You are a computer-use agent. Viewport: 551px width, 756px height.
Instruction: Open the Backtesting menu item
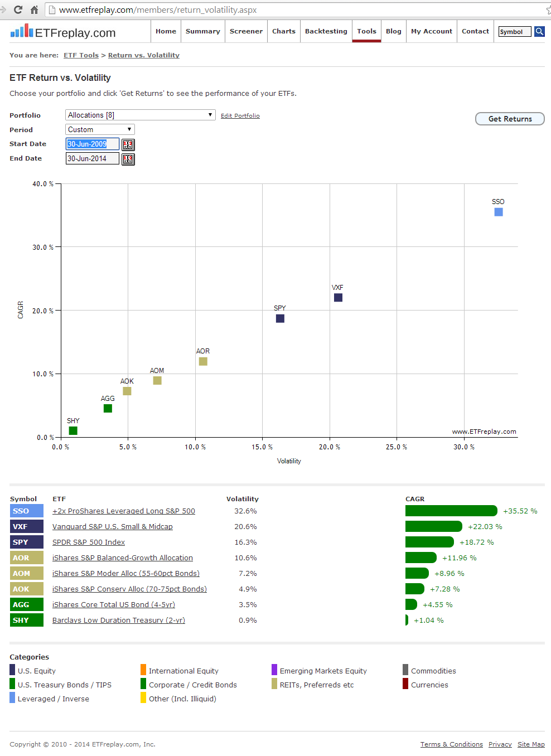[x=326, y=31]
